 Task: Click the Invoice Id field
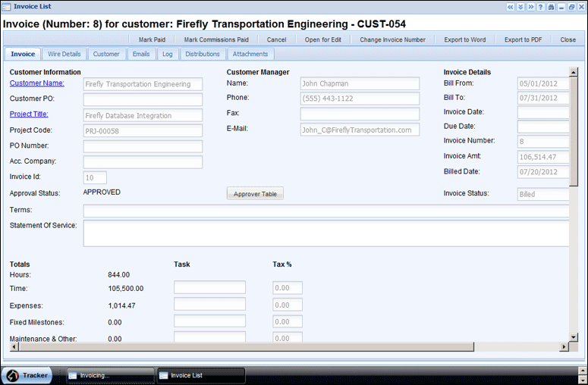pos(95,177)
